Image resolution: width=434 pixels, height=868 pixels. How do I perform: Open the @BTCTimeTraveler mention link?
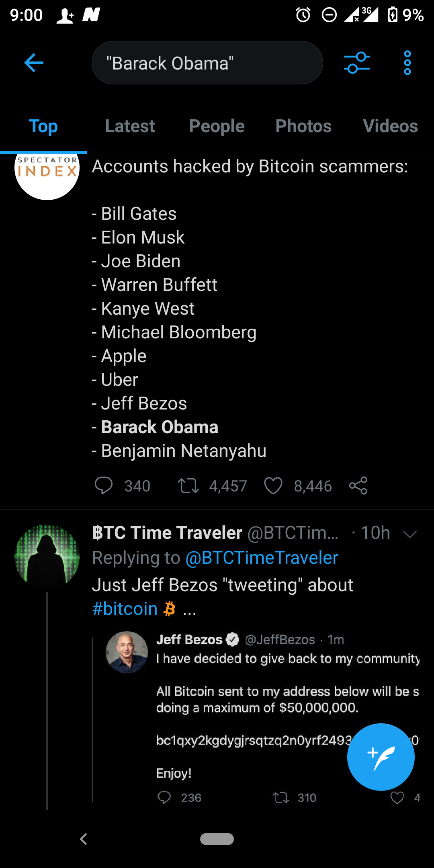[x=262, y=558]
